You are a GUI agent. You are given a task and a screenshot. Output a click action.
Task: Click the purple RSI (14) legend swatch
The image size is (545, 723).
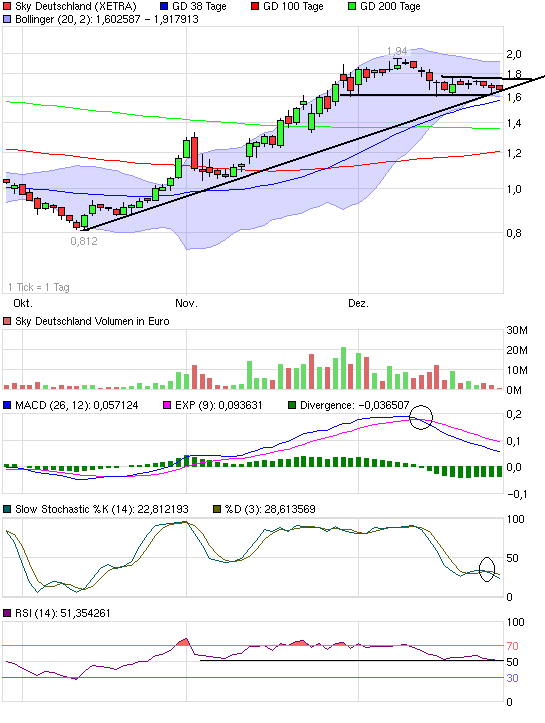coord(7,613)
